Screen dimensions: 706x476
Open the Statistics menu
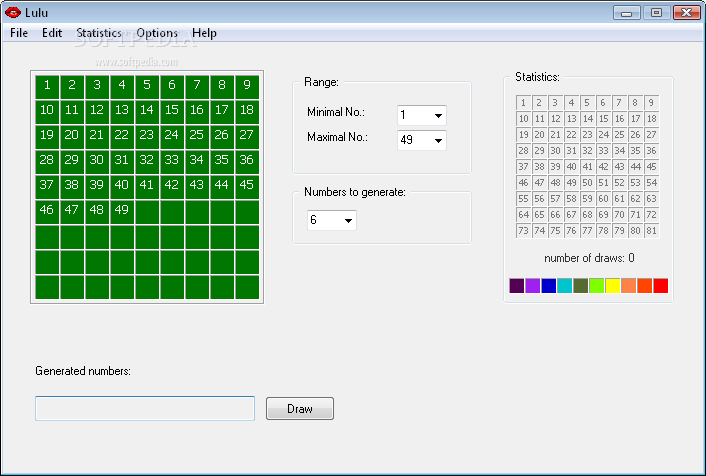[99, 33]
